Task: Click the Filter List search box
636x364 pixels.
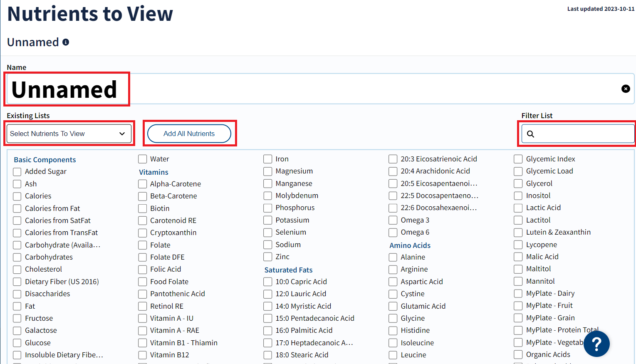Action: pyautogui.click(x=578, y=134)
